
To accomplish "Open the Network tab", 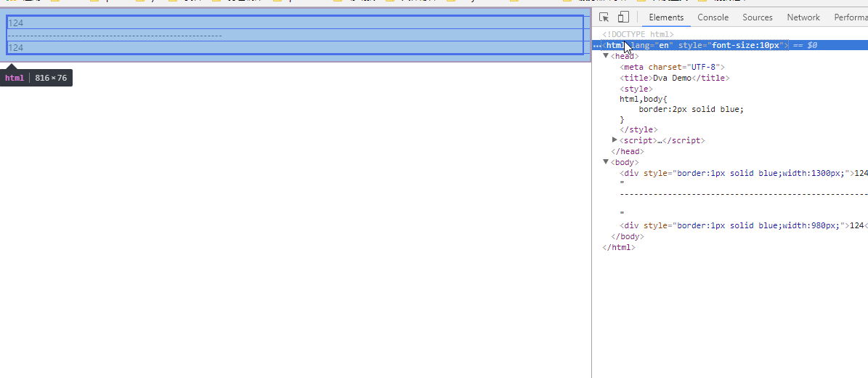I will click(803, 17).
